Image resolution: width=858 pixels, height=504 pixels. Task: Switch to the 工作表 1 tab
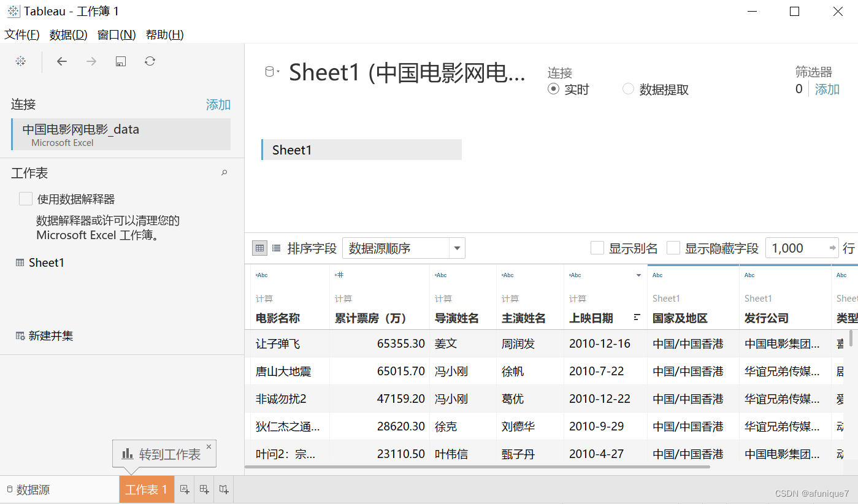point(147,489)
